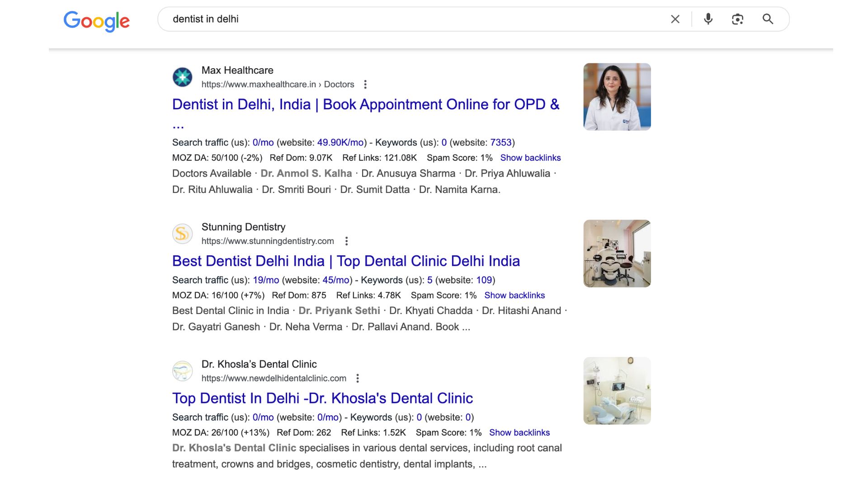Click 'Ref Links: 1.52K' metric text
Viewport: 868px width, 488px height.
click(373, 432)
